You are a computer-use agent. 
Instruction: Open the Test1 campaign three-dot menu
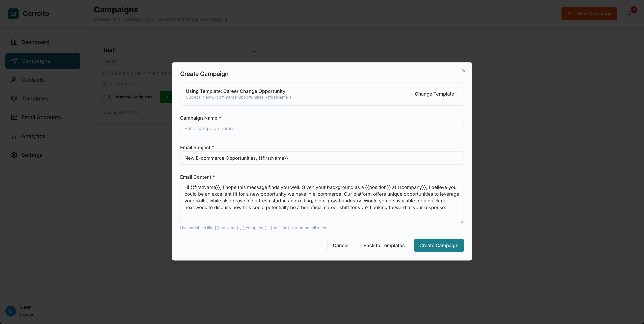[254, 51]
